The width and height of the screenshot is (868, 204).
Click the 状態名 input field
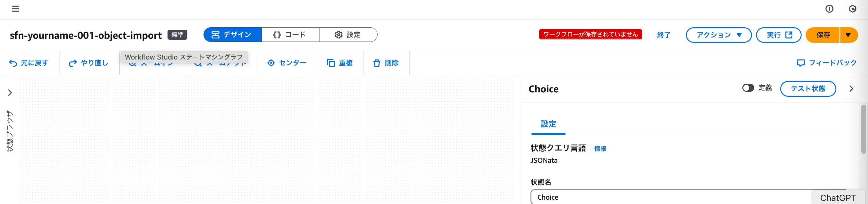pos(670,197)
